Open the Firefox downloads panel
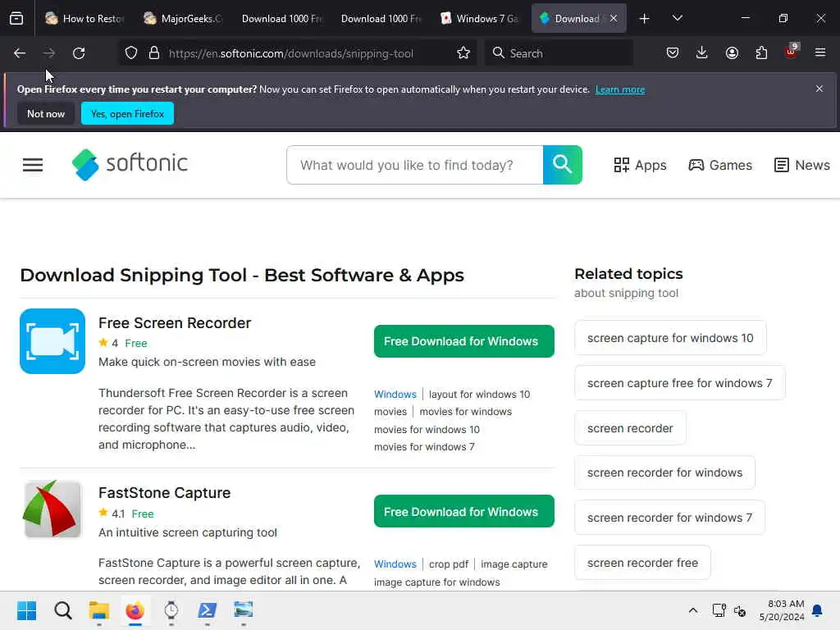This screenshot has width=840, height=630. coord(702,53)
